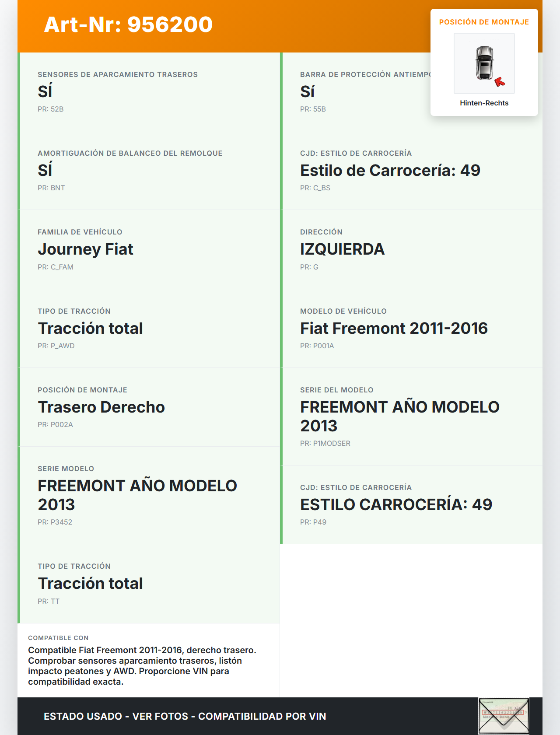This screenshot has width=560, height=735.
Task: Click the PR: TT traction code
Action: 49,602
